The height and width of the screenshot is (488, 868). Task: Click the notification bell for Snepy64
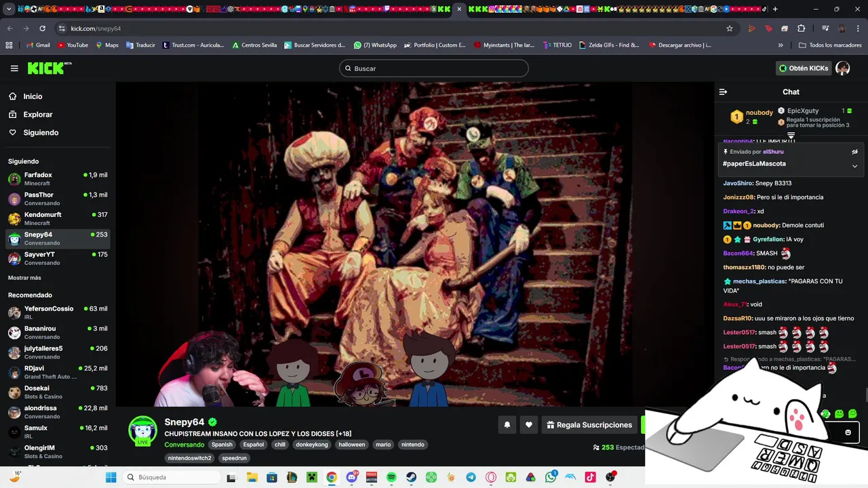pos(507,425)
